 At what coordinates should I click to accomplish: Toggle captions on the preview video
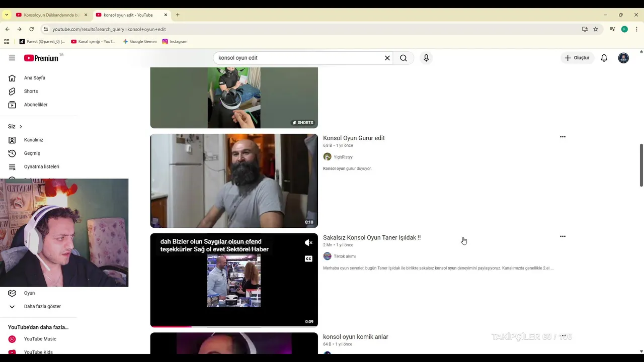(x=308, y=259)
